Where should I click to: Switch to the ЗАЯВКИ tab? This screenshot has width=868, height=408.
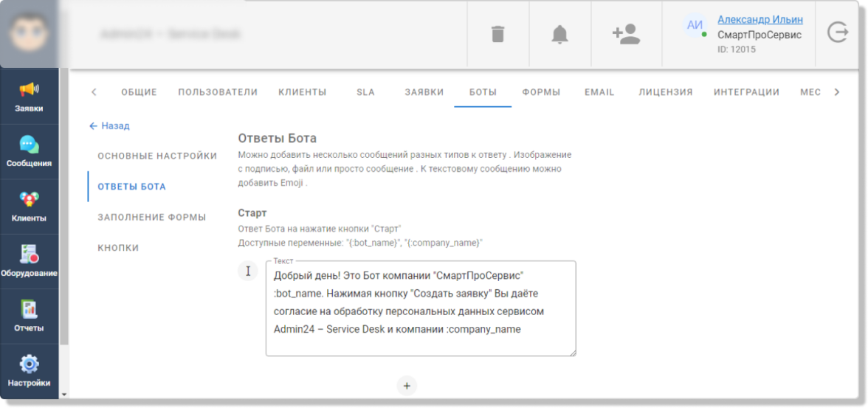point(424,92)
